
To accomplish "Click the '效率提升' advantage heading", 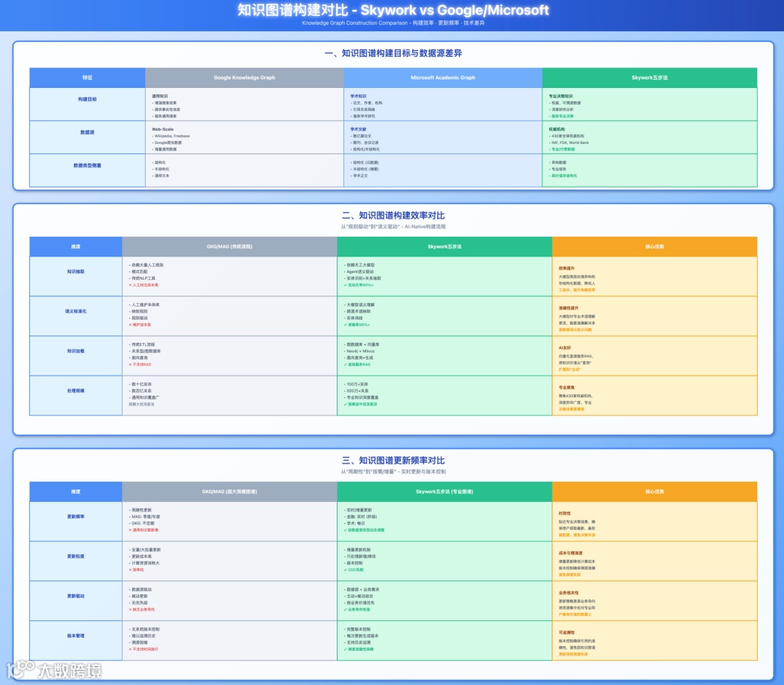I will pyautogui.click(x=566, y=268).
